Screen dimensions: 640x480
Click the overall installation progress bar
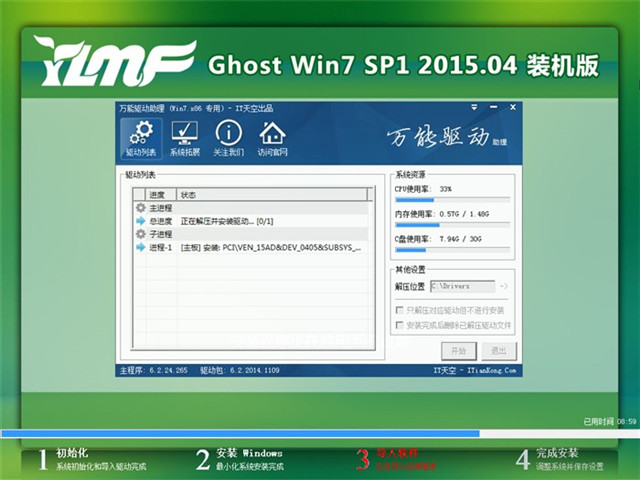[x=320, y=434]
